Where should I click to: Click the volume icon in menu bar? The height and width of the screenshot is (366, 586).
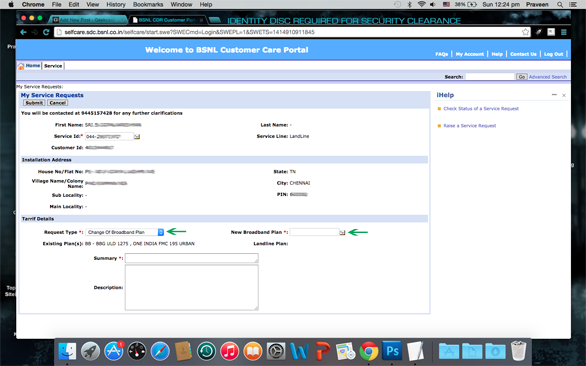(433, 4)
